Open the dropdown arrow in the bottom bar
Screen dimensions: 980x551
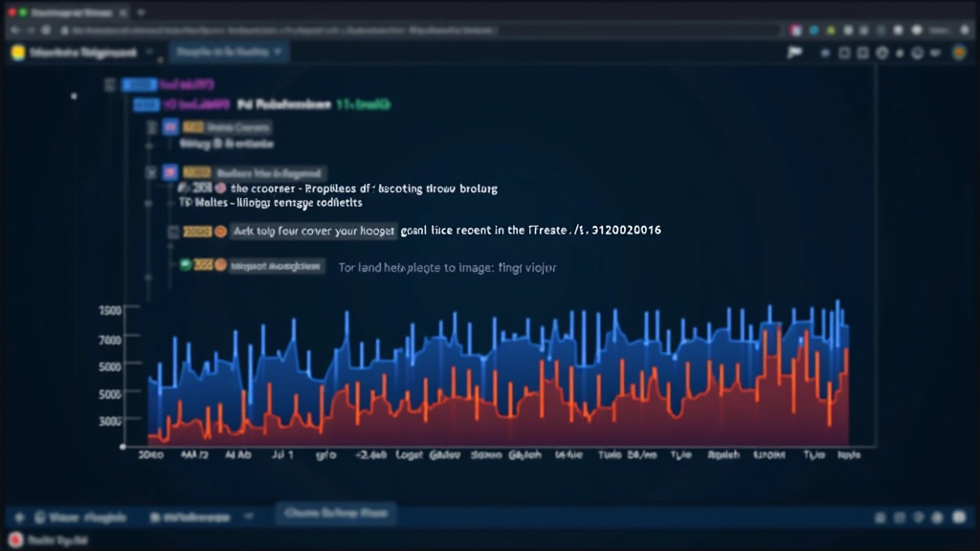tap(251, 517)
